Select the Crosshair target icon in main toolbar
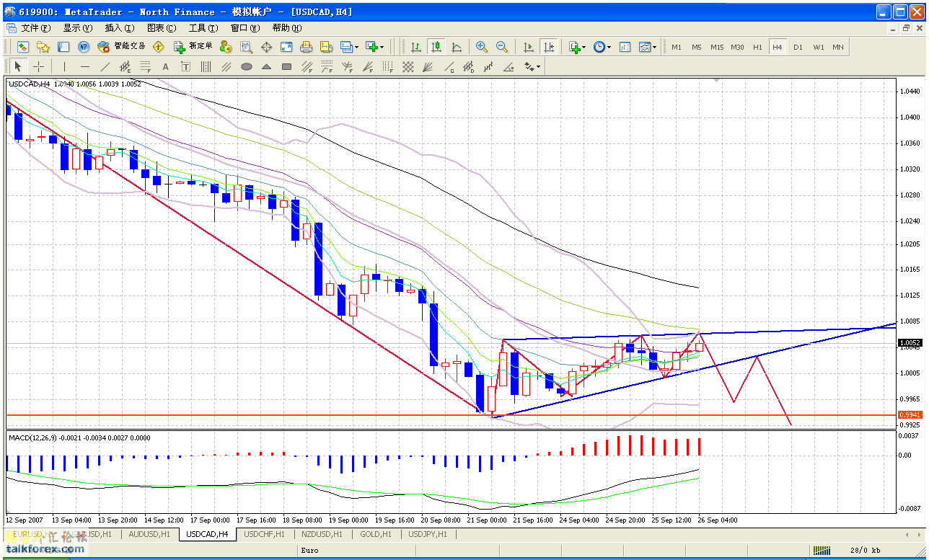This screenshot has width=929, height=560. click(266, 47)
